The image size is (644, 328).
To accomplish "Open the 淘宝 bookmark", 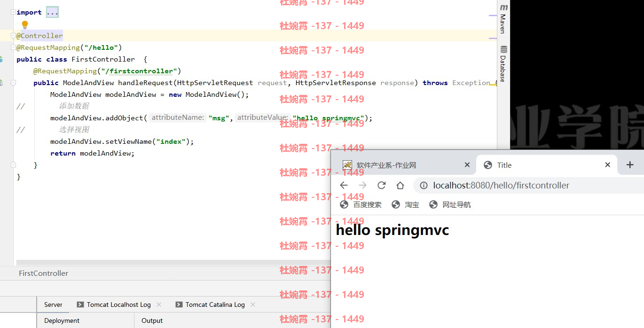I will point(405,204).
